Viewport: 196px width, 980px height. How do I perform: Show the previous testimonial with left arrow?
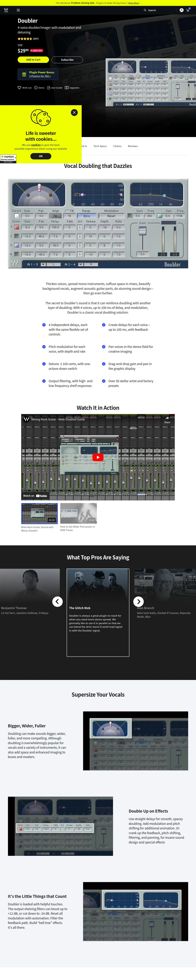pos(57,601)
